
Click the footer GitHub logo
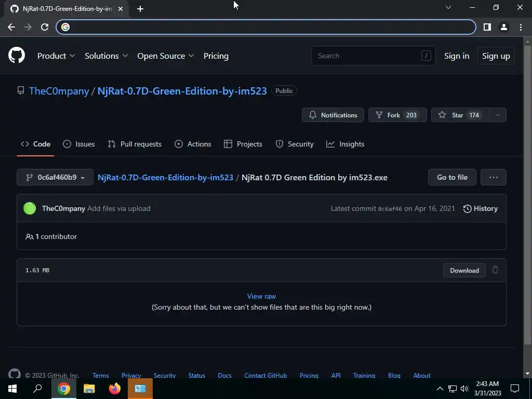(14, 374)
